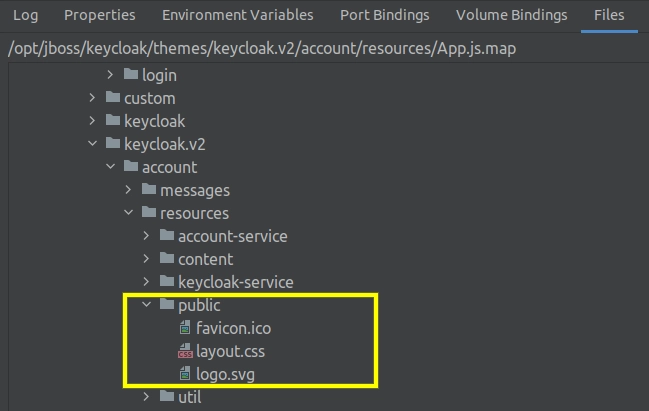Select the content folder item
This screenshot has width=649, height=411.
(x=205, y=259)
